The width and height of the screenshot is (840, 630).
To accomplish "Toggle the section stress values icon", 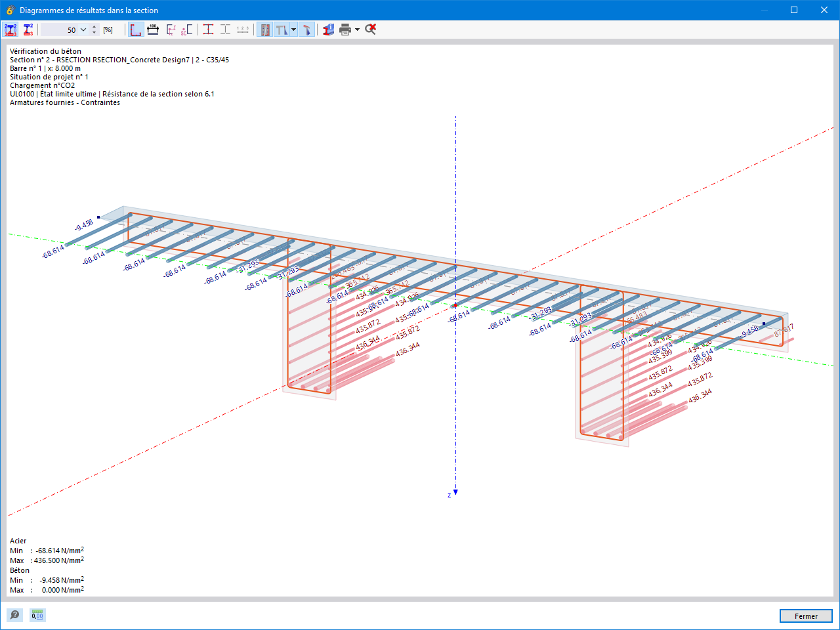I will tap(10, 30).
